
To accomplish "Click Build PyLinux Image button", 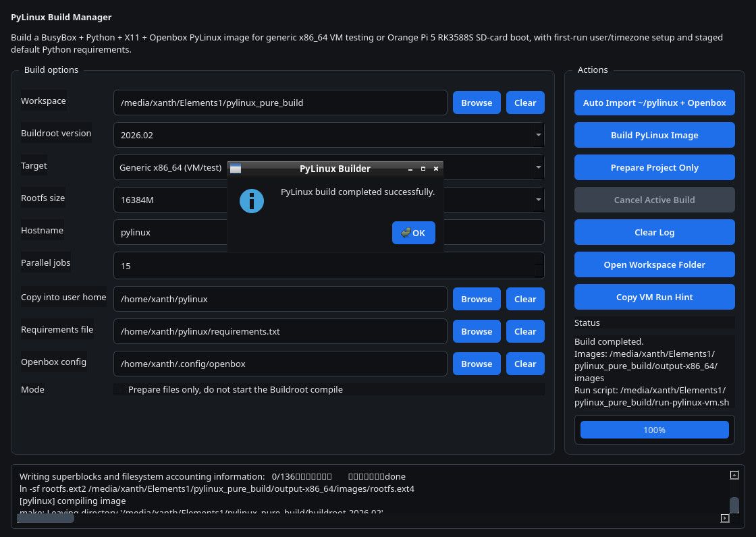I will click(x=654, y=135).
